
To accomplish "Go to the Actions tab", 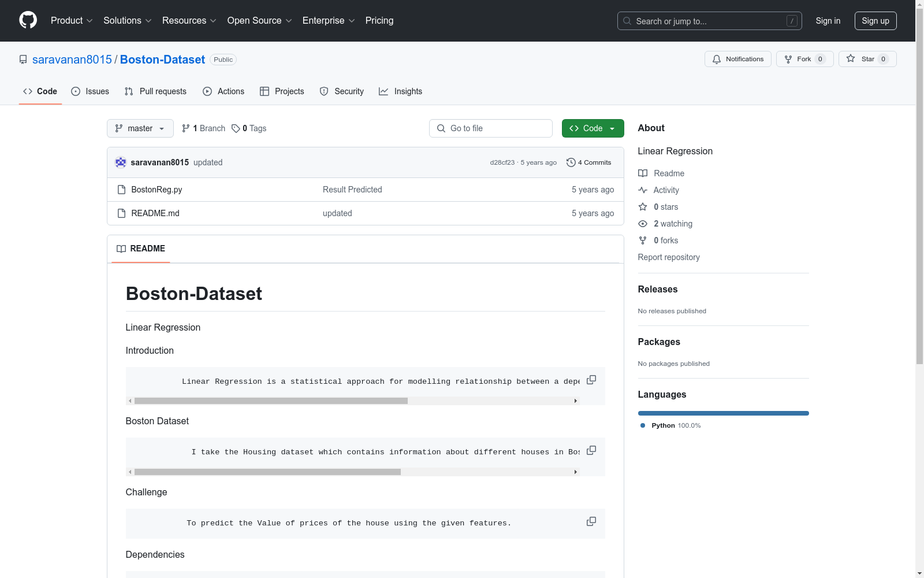I will (223, 91).
